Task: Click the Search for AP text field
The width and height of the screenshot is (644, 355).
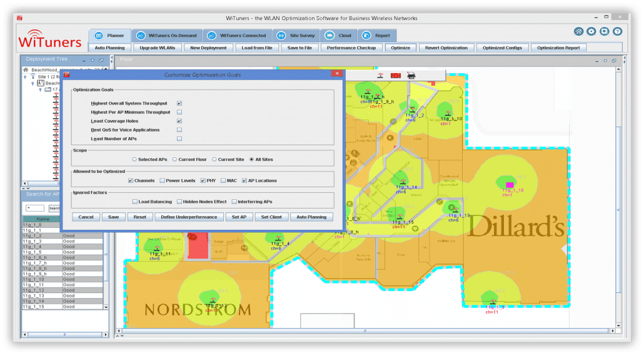Action: (x=35, y=208)
